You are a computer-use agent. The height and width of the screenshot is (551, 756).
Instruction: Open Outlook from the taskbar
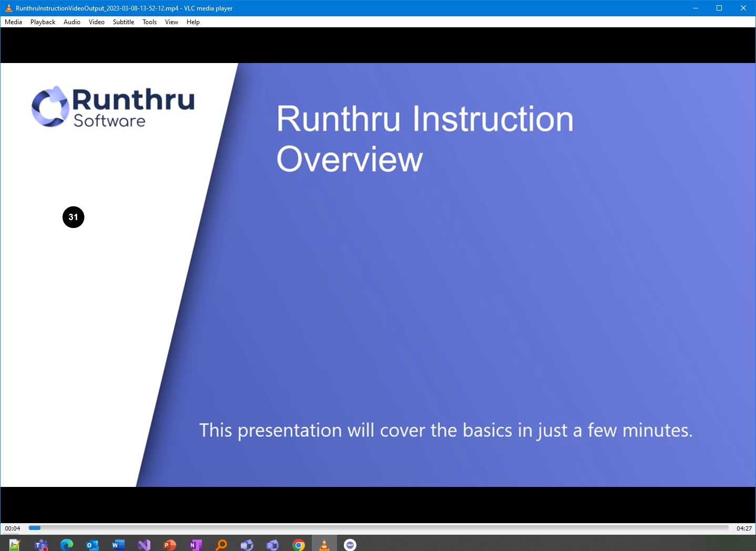pyautogui.click(x=93, y=545)
